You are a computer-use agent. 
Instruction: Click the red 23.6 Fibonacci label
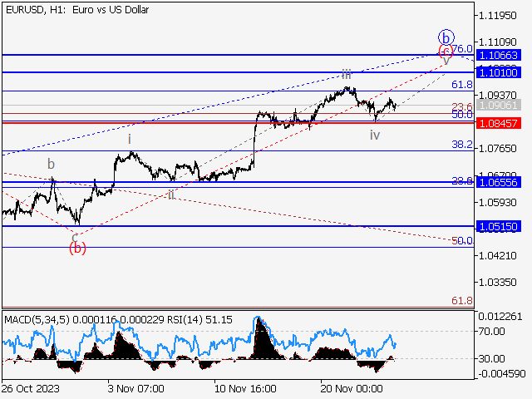click(462, 106)
